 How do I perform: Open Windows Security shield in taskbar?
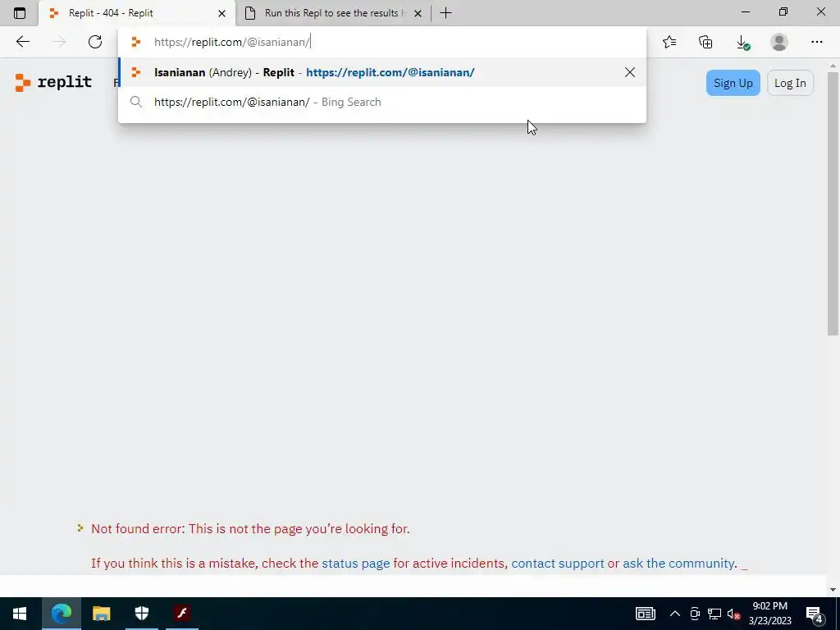pyautogui.click(x=141, y=614)
